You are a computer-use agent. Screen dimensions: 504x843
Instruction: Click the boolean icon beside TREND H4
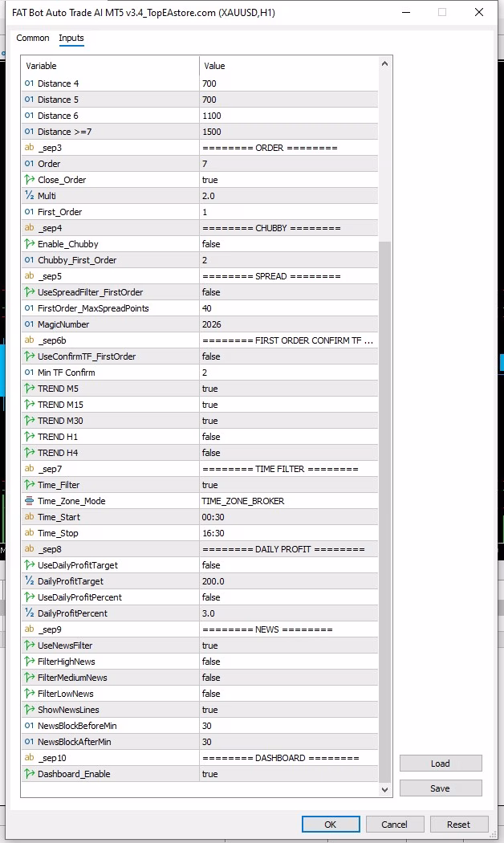point(29,453)
